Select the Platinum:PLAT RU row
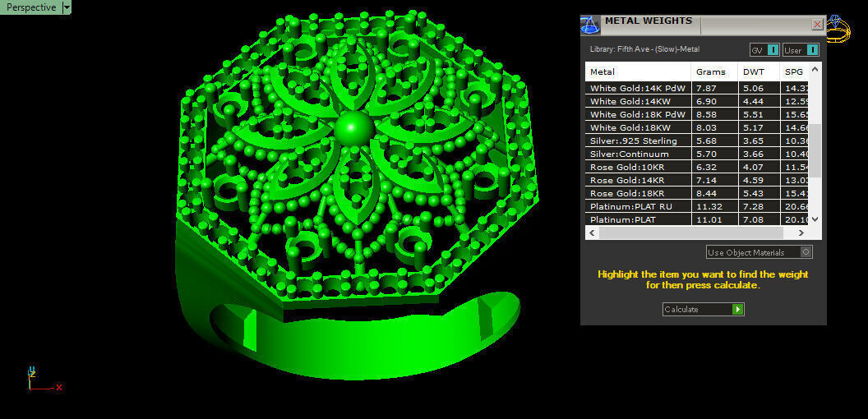 (697, 206)
